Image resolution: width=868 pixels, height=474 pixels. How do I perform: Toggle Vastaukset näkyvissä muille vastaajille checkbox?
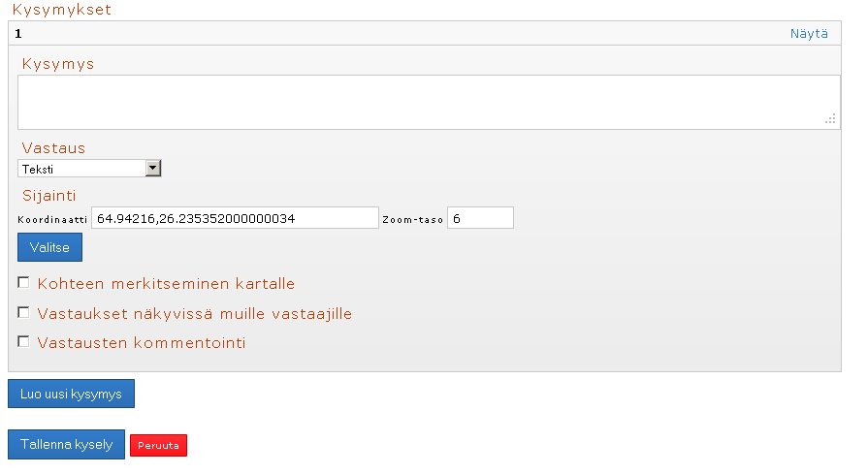click(x=23, y=312)
